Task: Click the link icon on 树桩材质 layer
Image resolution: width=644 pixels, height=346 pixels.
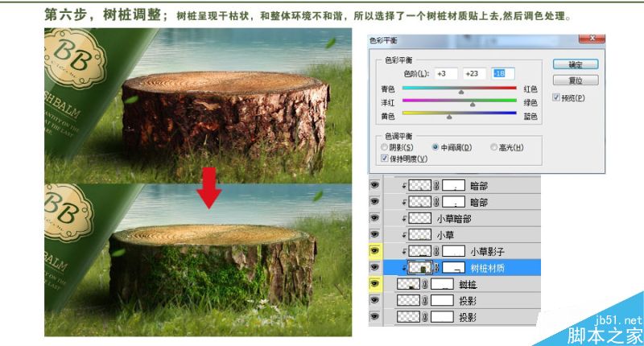Action: pyautogui.click(x=436, y=268)
